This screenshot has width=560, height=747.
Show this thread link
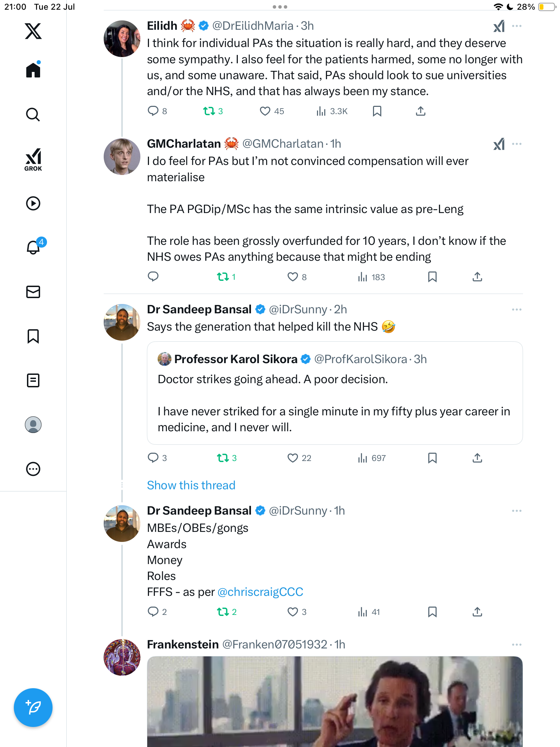click(x=191, y=485)
